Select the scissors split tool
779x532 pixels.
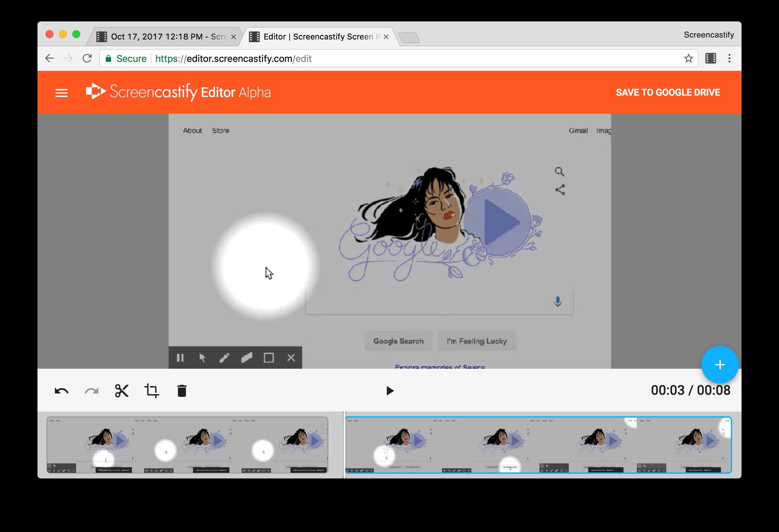[121, 390]
